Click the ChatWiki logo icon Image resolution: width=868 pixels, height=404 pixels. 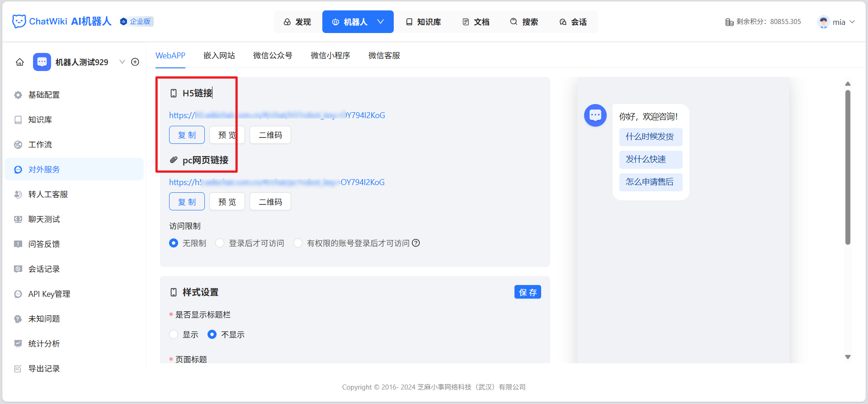[x=19, y=21]
